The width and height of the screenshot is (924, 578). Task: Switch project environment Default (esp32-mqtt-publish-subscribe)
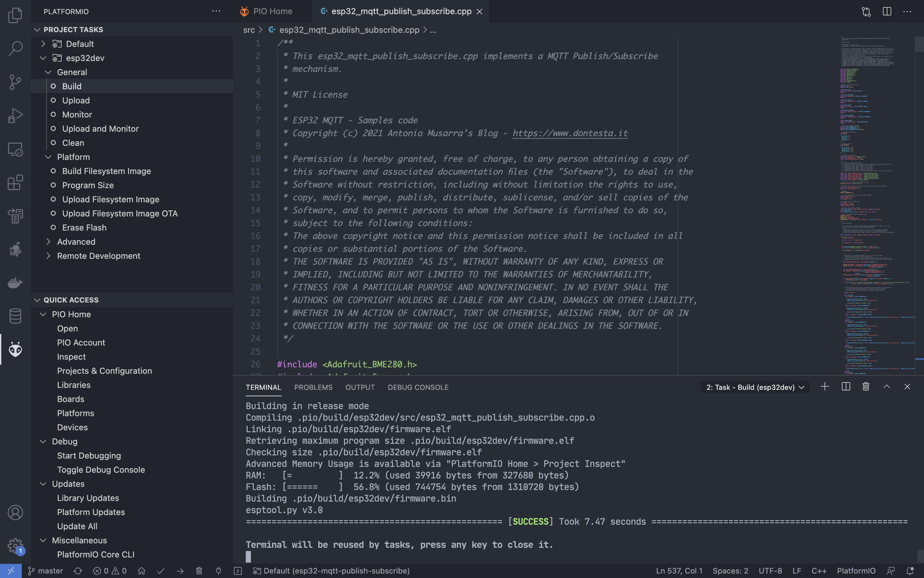click(x=331, y=571)
